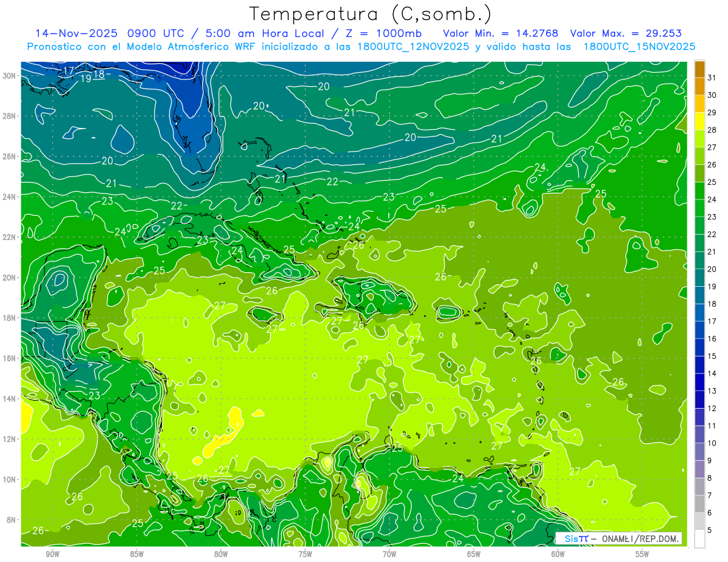Click the 'SisTT' logo text in attribution box
Screen dimensions: 728x562
[x=576, y=538]
